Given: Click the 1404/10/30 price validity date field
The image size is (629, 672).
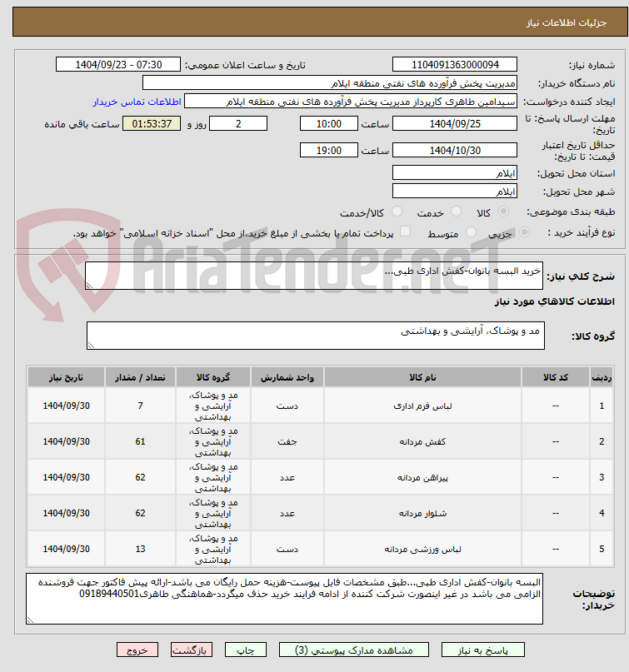Looking at the screenshot, I should click(x=455, y=151).
